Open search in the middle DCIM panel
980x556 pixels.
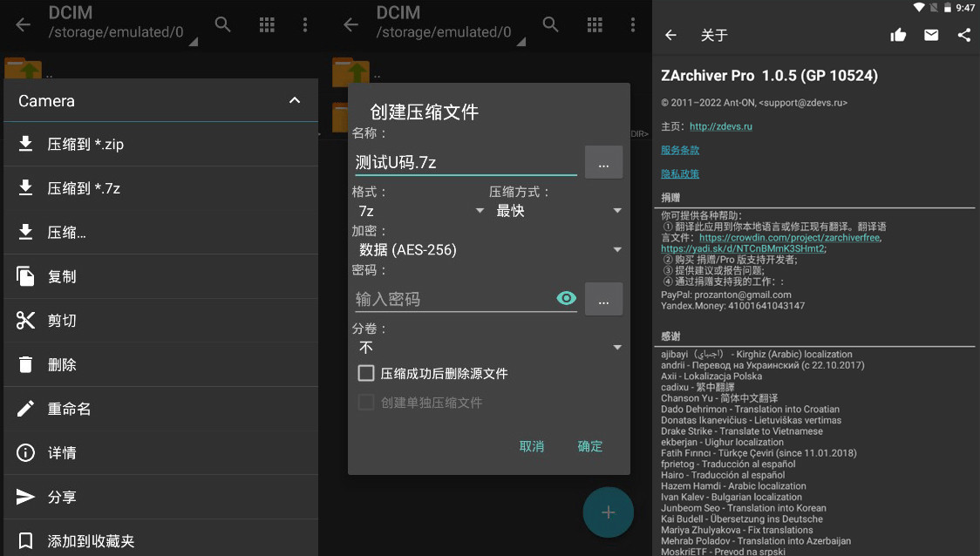(x=551, y=24)
